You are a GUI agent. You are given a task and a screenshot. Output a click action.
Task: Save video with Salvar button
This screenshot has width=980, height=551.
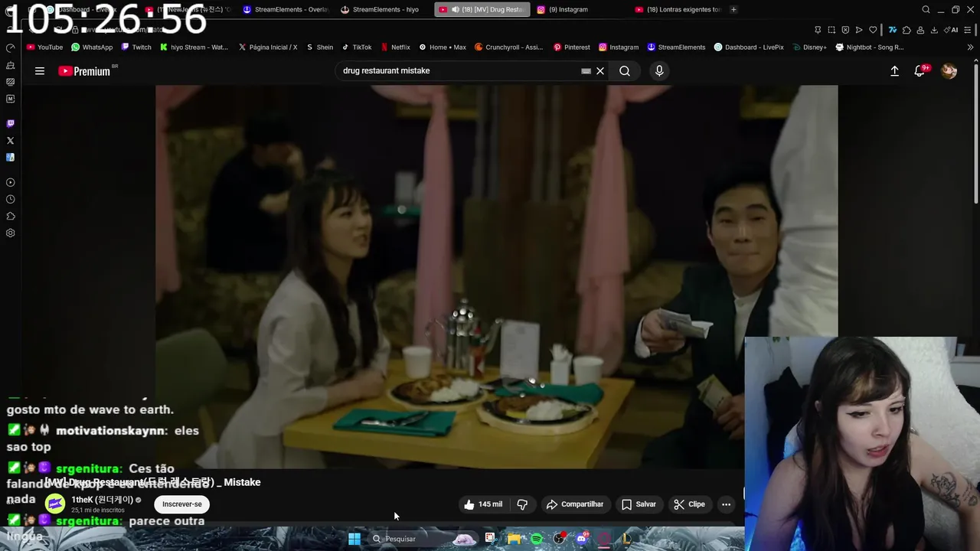(x=639, y=504)
